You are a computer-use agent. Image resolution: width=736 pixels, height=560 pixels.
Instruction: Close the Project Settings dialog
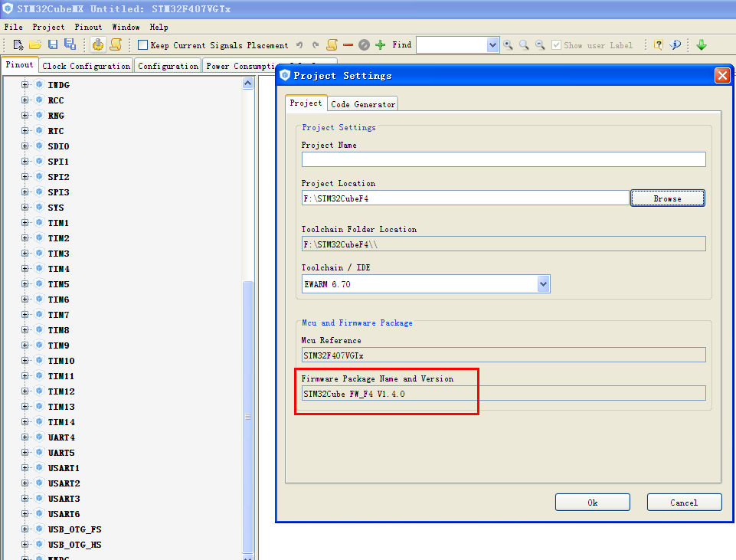[722, 75]
